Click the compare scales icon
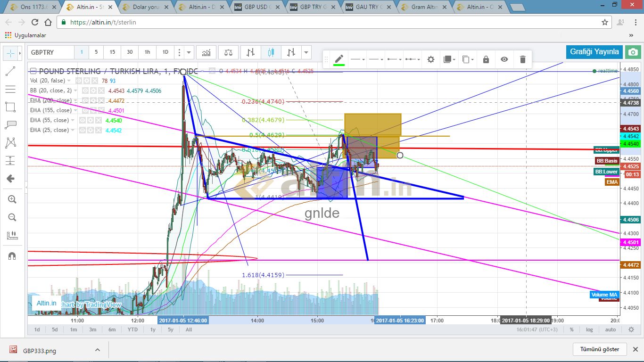 [228, 52]
